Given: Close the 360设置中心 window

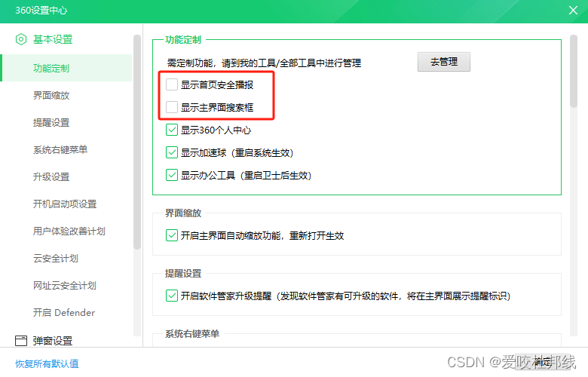Looking at the screenshot, I should point(573,10).
